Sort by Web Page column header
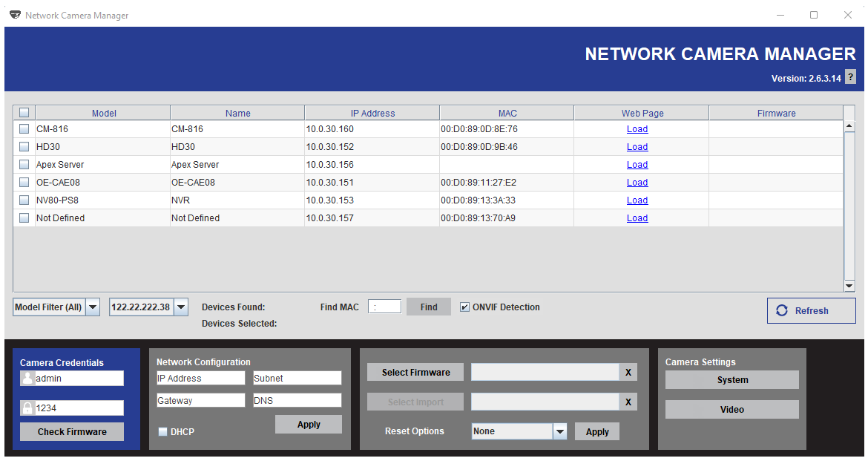 642,113
